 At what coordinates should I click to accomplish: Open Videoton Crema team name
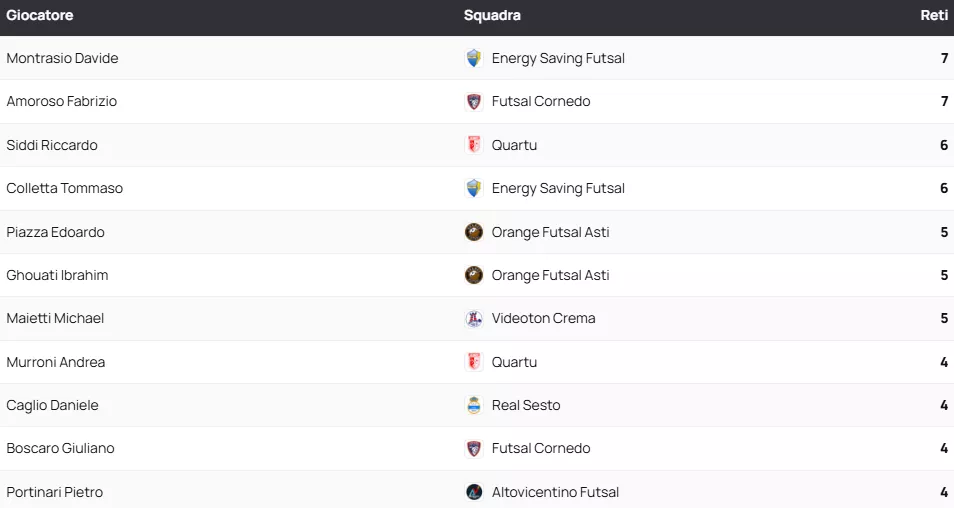click(543, 319)
